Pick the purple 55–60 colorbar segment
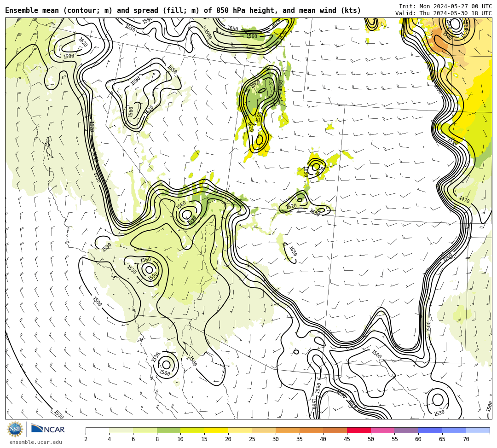 tap(406, 430)
